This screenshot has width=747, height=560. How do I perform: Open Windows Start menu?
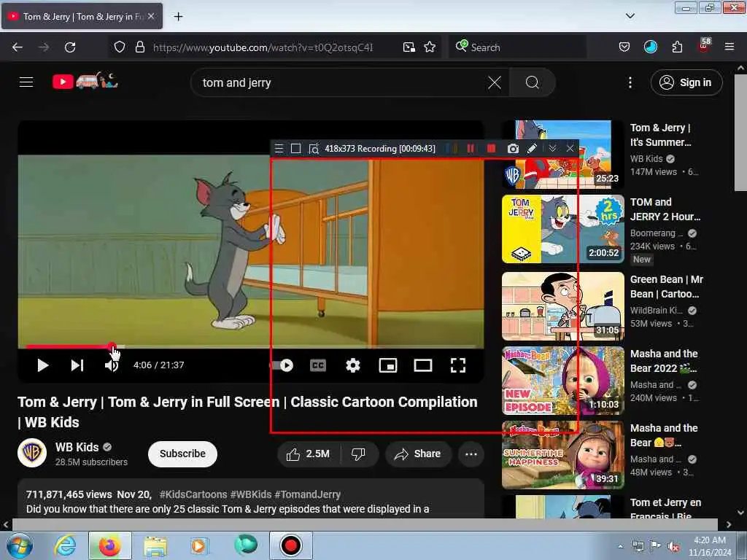(x=19, y=545)
